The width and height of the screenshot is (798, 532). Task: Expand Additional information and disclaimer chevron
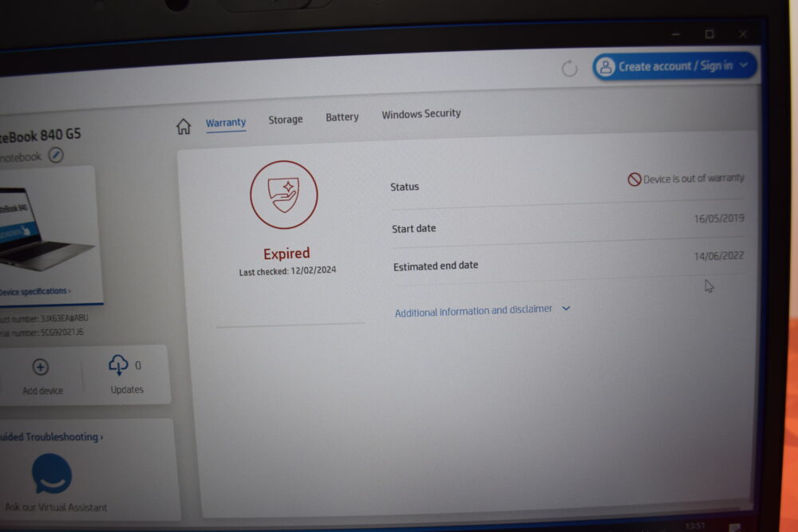pyautogui.click(x=566, y=308)
